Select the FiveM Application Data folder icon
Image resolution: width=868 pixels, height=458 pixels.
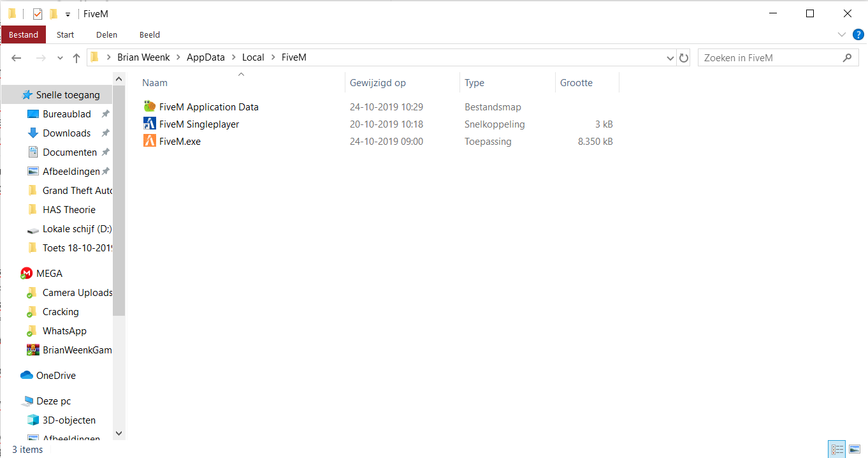(x=150, y=107)
